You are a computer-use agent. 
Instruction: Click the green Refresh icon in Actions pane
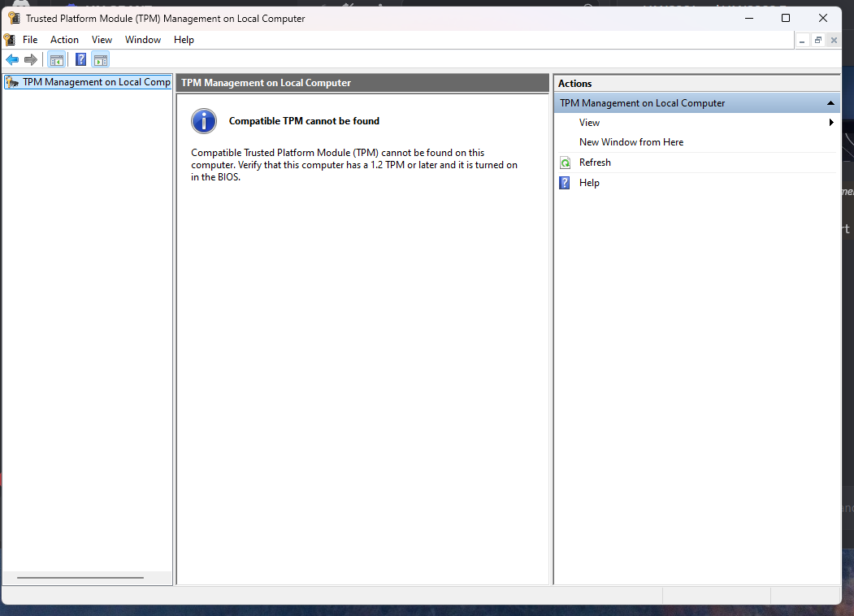(566, 163)
